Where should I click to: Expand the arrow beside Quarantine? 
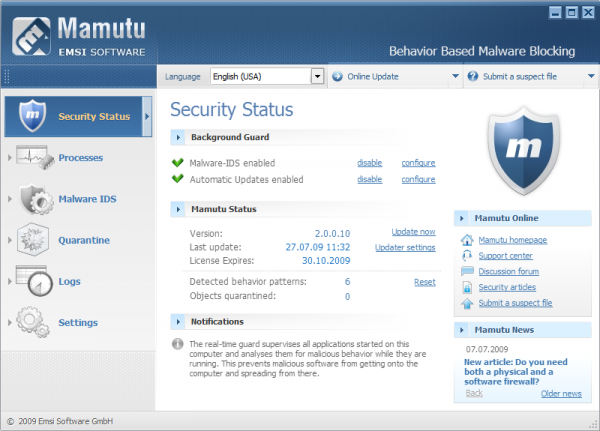pyautogui.click(x=10, y=240)
